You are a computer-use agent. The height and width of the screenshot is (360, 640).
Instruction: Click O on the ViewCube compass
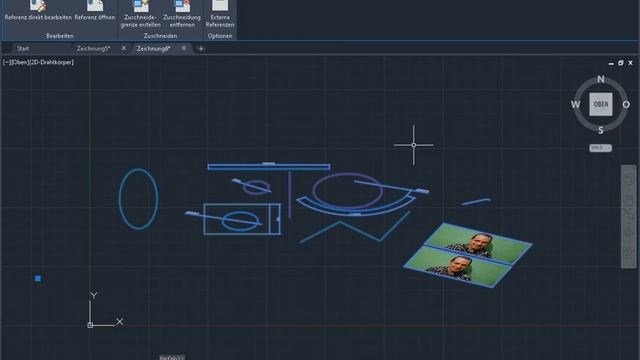[626, 104]
